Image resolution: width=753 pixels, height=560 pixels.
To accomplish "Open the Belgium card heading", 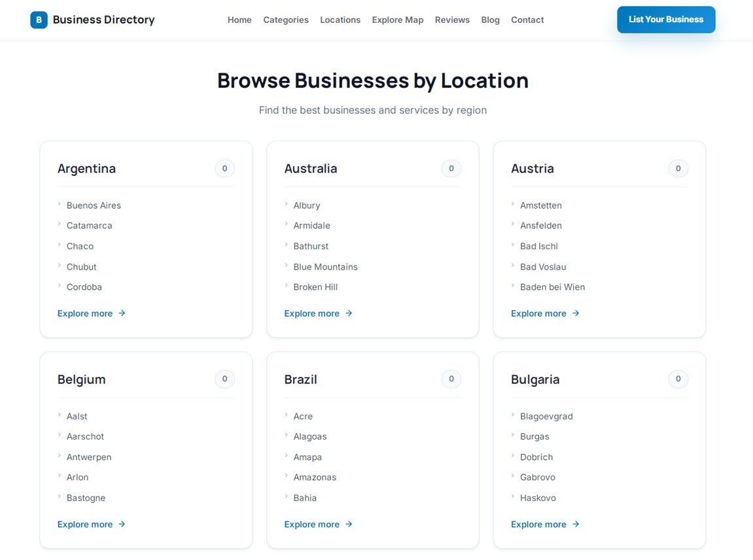I will 82,379.
